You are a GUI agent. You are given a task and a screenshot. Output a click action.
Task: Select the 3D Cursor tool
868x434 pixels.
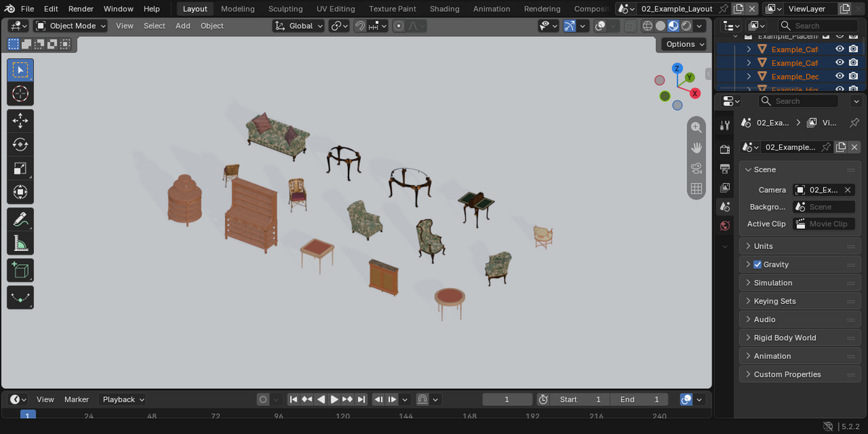tap(20, 94)
